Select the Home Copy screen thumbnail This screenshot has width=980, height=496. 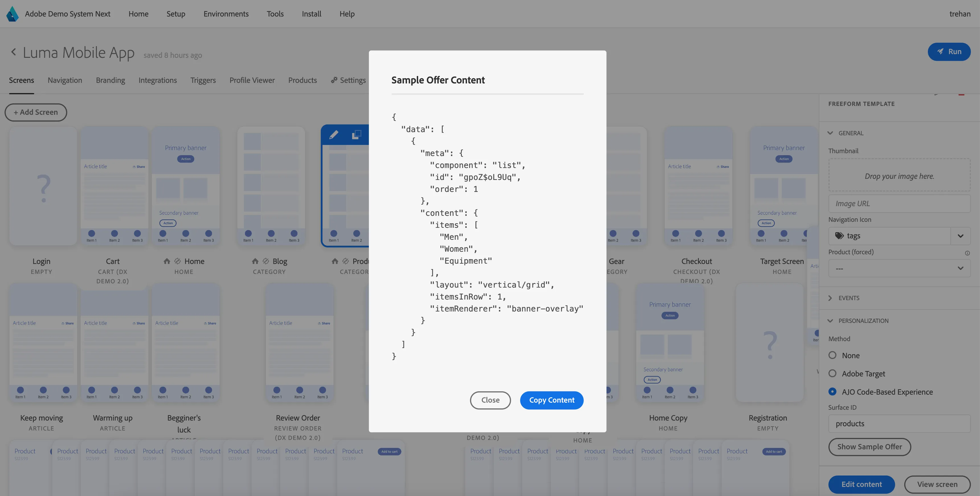[670, 342]
